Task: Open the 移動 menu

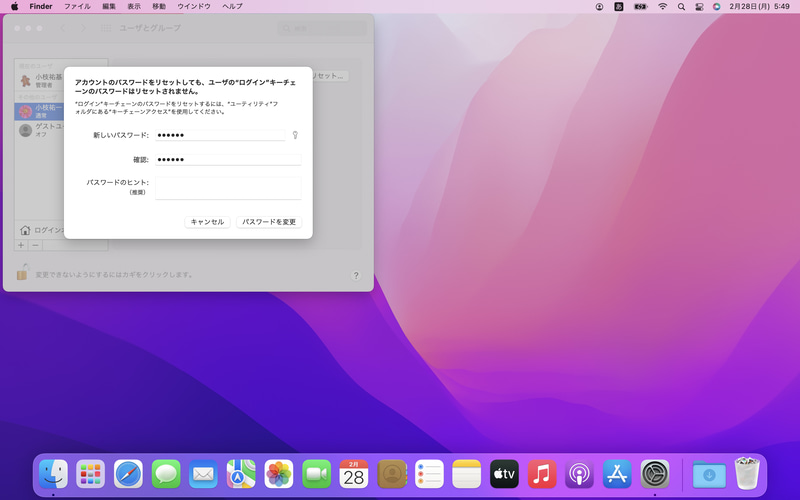Action: (159, 7)
